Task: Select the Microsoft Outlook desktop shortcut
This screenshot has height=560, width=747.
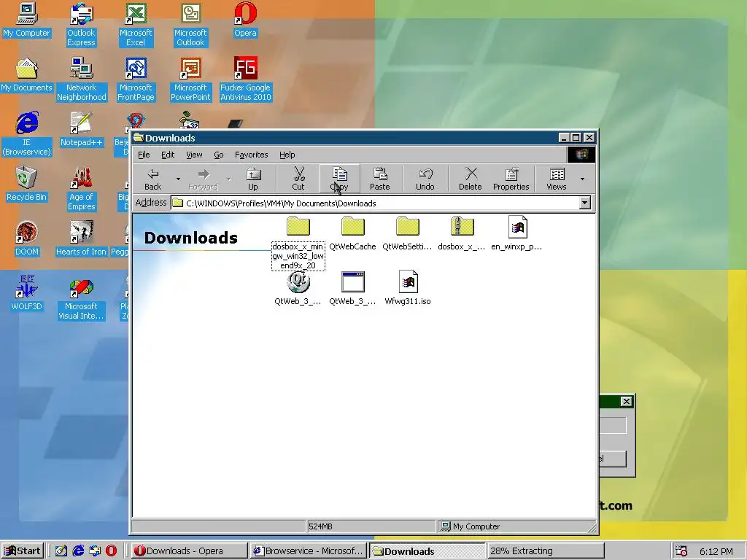Action: coord(190,25)
